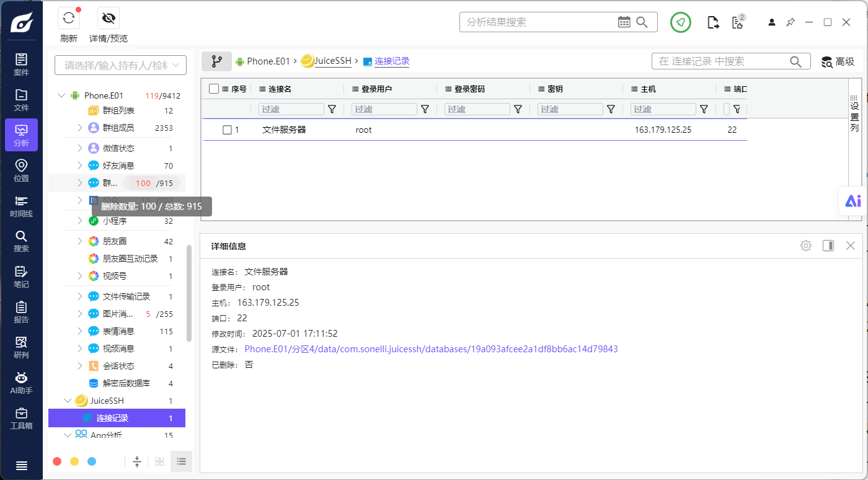The height and width of the screenshot is (480, 868).
Task: Check the checkbox for row 1
Action: click(227, 130)
